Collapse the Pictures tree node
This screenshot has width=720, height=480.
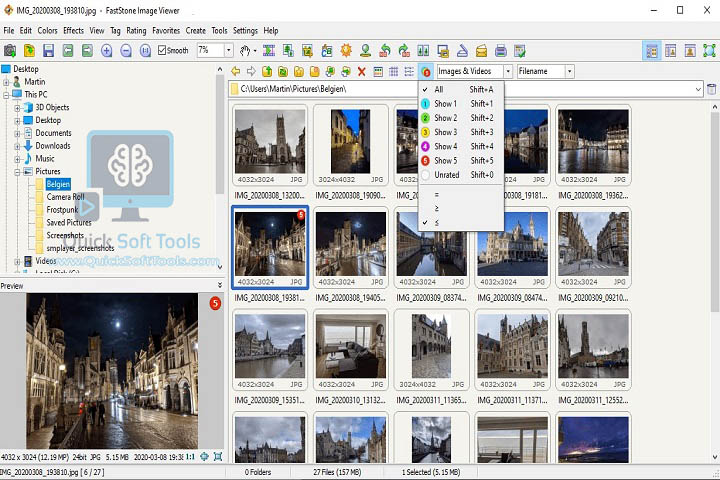click(x=17, y=172)
